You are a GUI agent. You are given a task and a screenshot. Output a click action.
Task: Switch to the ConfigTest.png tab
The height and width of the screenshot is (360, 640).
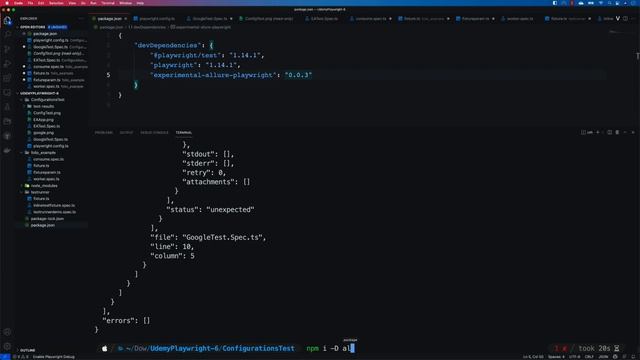[x=269, y=19]
